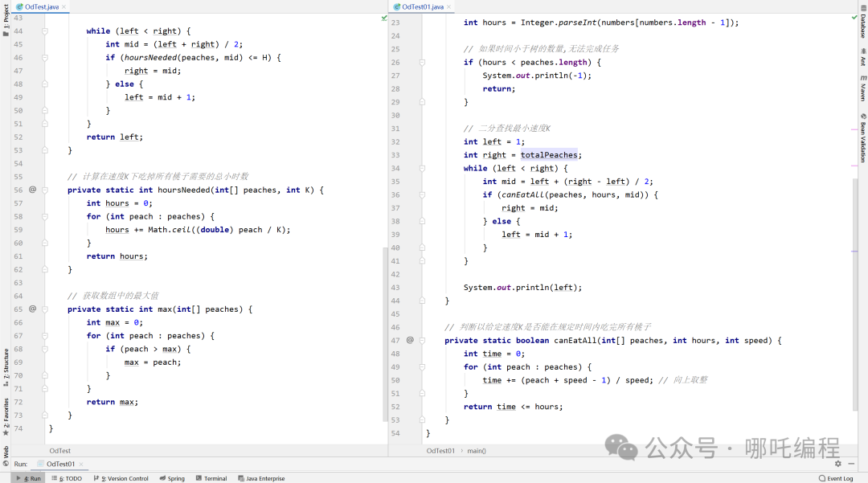The width and height of the screenshot is (868, 483).
Task: Switch to the OdTest.java editor tab
Action: point(40,6)
